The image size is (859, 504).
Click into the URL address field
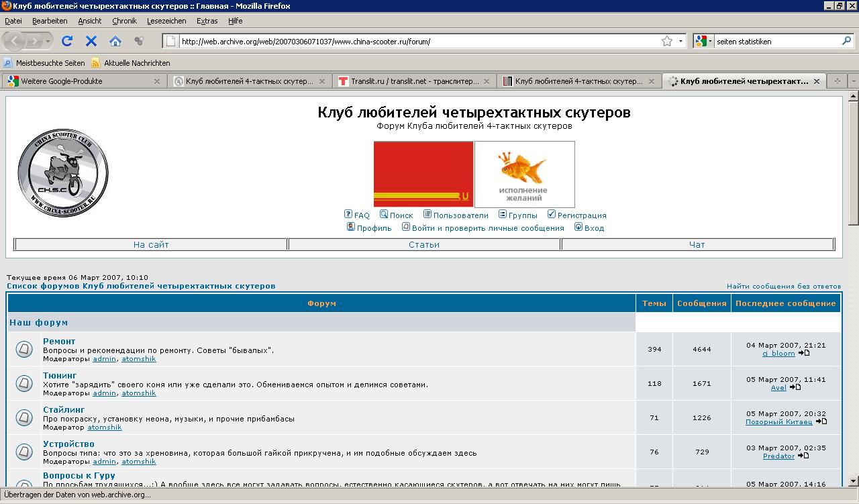416,41
